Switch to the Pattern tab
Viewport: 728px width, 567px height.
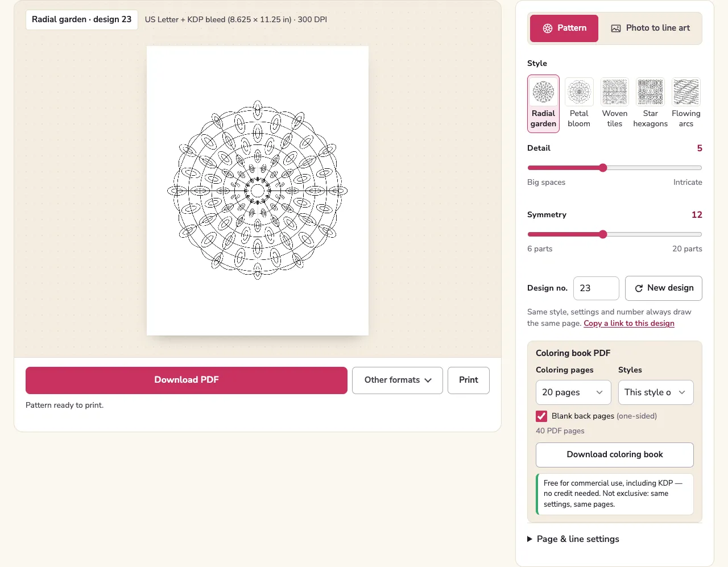coord(564,28)
